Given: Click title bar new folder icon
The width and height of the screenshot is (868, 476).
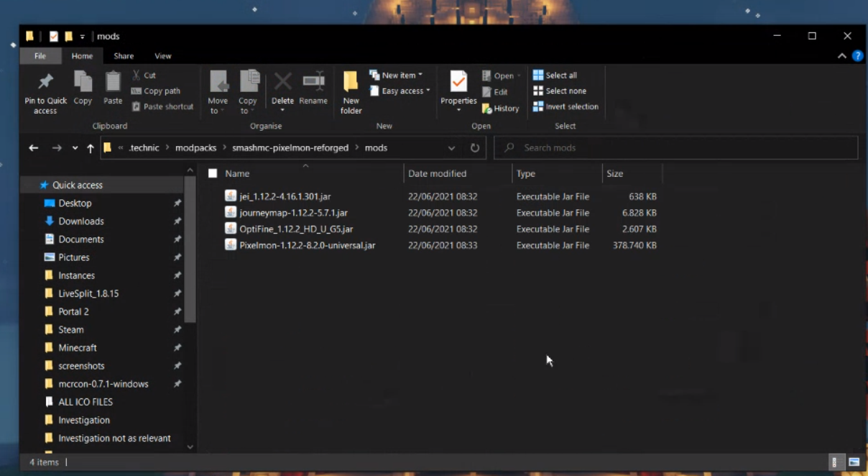Looking at the screenshot, I should click(x=68, y=36).
